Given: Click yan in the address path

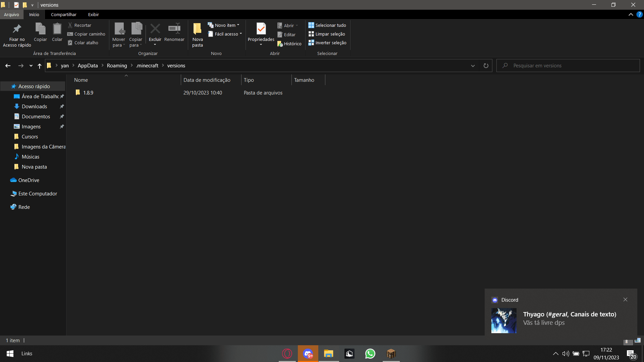Looking at the screenshot, I should tap(65, 66).
